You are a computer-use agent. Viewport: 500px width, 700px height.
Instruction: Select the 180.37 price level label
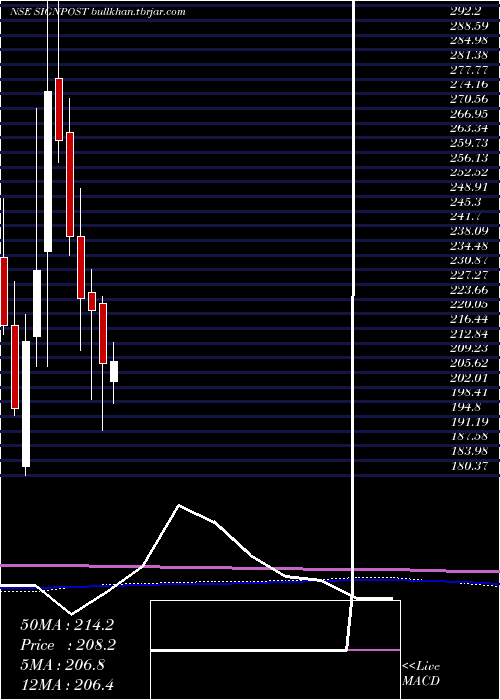tap(469, 467)
